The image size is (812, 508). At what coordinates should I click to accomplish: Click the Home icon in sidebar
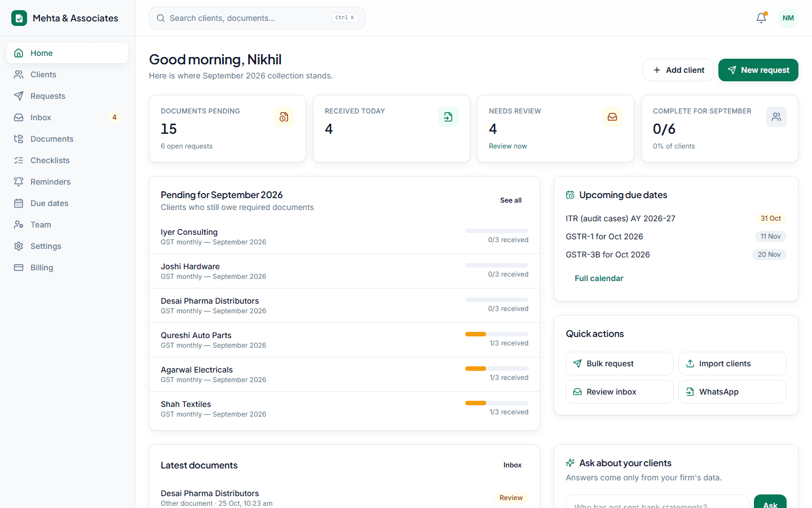click(x=19, y=53)
